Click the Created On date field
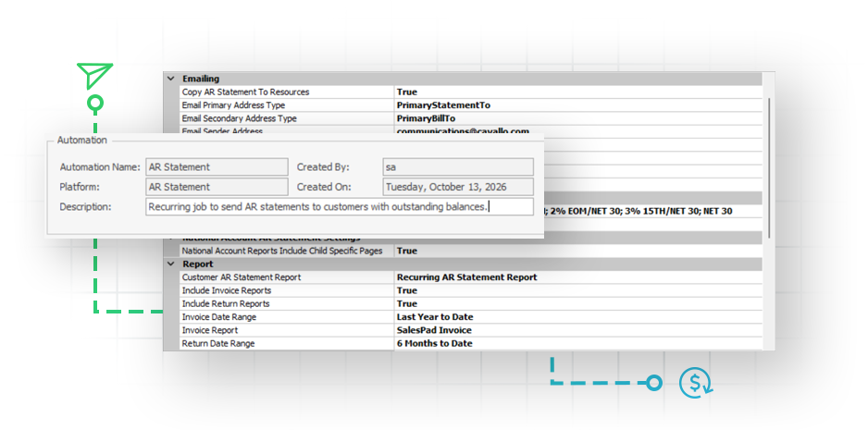 (x=458, y=187)
